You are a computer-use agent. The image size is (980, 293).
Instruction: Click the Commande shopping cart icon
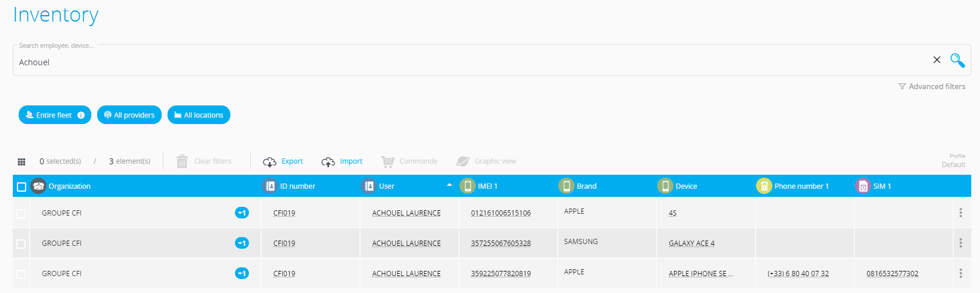(387, 161)
